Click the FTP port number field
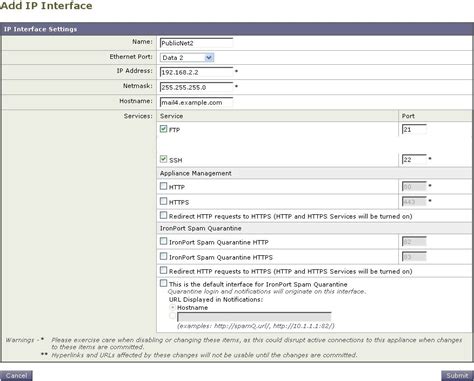 (414, 129)
